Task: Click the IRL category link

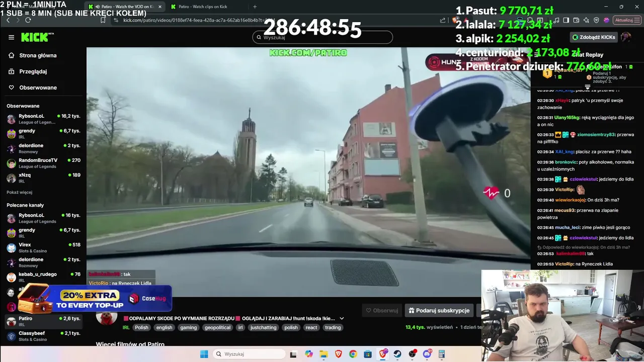Action: pyautogui.click(x=126, y=327)
